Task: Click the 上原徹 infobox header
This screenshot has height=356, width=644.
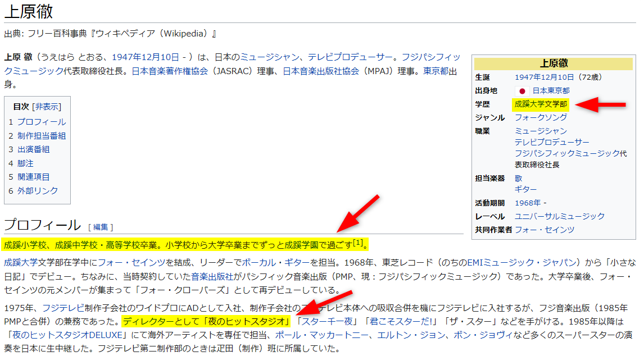Action: [554, 63]
